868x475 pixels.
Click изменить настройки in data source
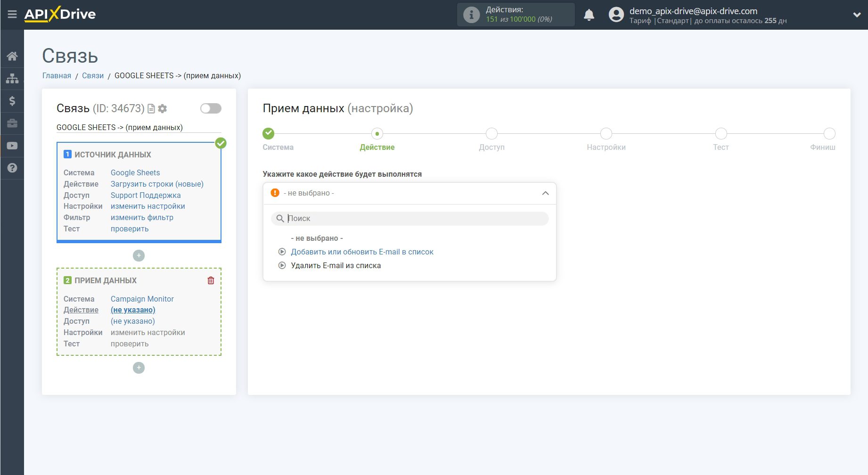pyautogui.click(x=148, y=206)
